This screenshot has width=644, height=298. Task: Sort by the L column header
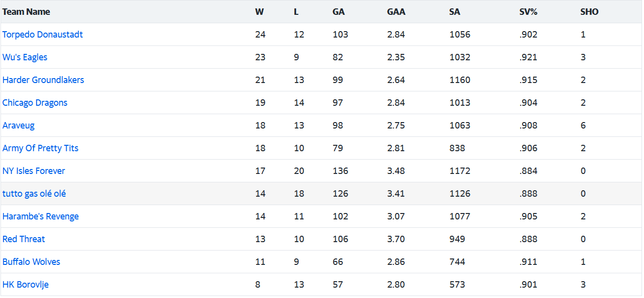point(296,12)
